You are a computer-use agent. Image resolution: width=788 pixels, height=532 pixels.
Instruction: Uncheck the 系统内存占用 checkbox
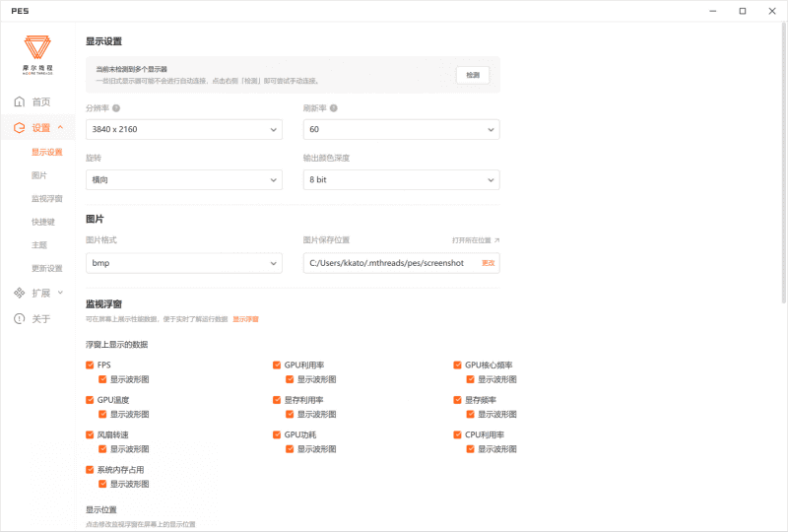coord(90,470)
